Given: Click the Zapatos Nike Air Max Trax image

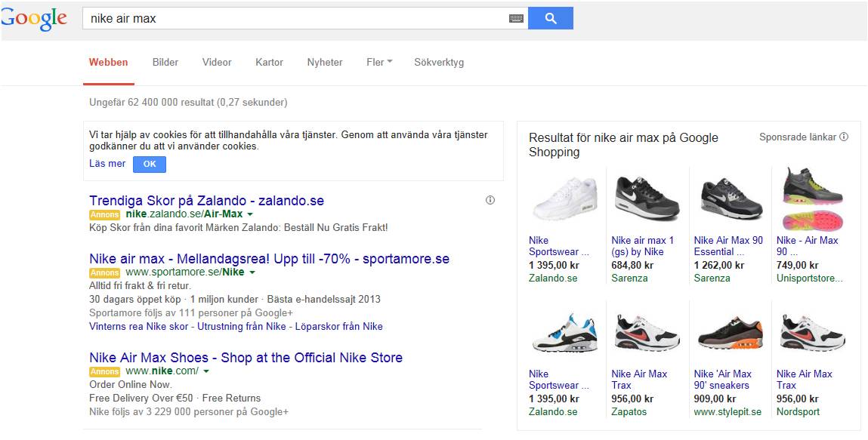Looking at the screenshot, I should pyautogui.click(x=647, y=333).
